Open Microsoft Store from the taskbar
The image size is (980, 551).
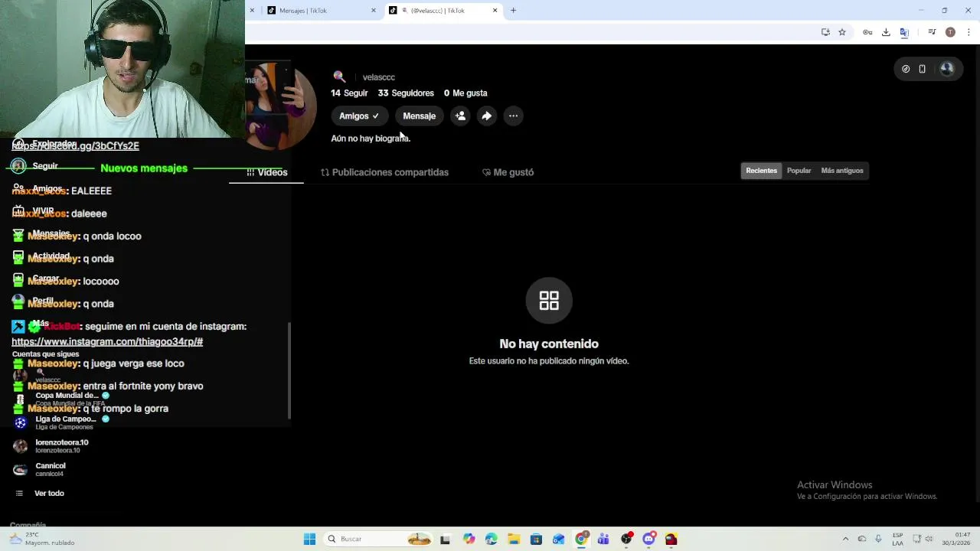tap(536, 539)
